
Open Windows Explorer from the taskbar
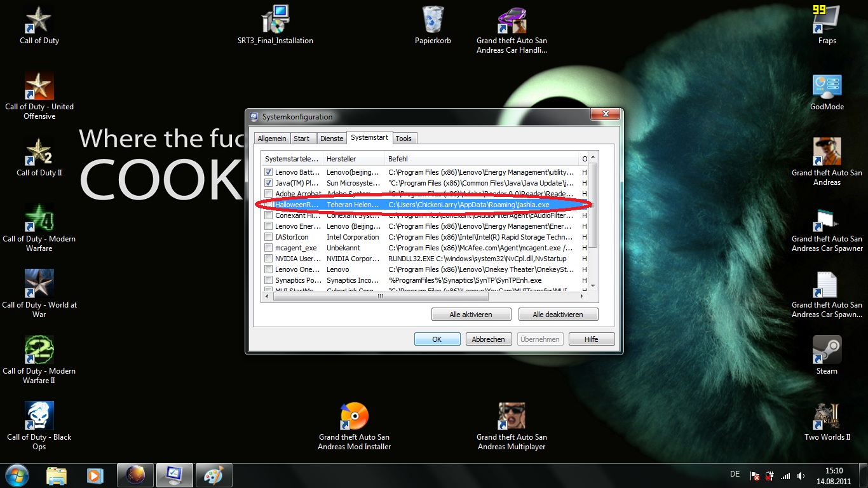pos(57,475)
